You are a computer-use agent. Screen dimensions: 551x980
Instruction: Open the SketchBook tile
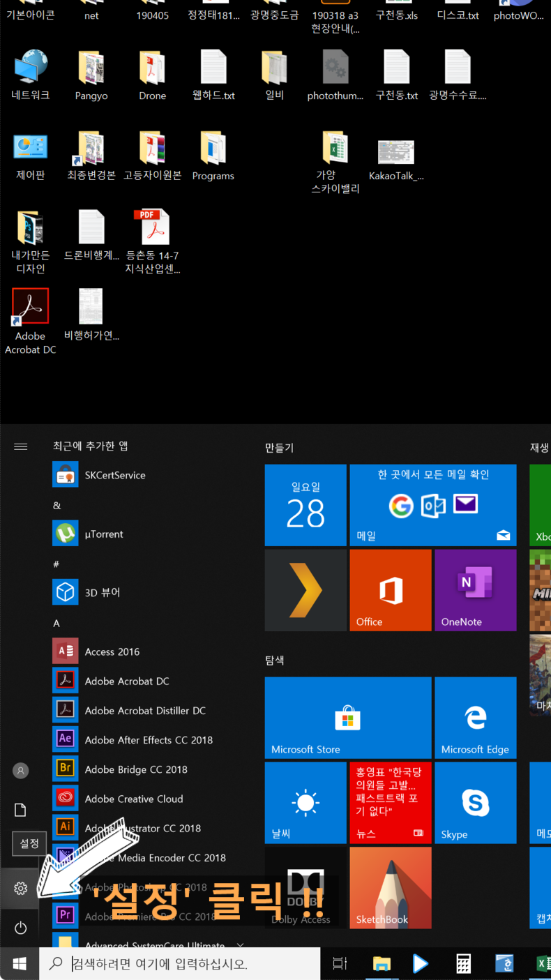coord(391,888)
